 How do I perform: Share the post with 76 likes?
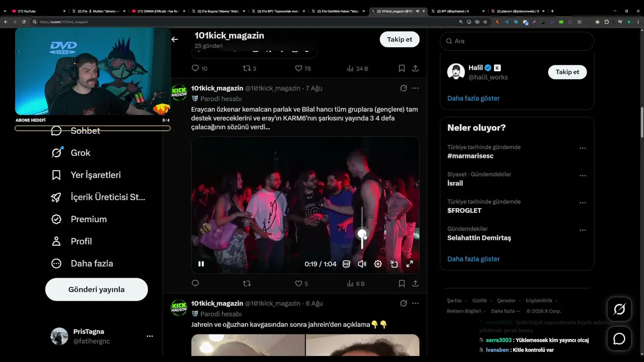416,68
